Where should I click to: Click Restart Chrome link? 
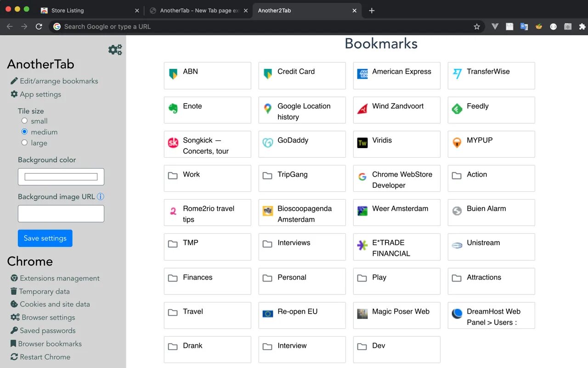coord(40,357)
